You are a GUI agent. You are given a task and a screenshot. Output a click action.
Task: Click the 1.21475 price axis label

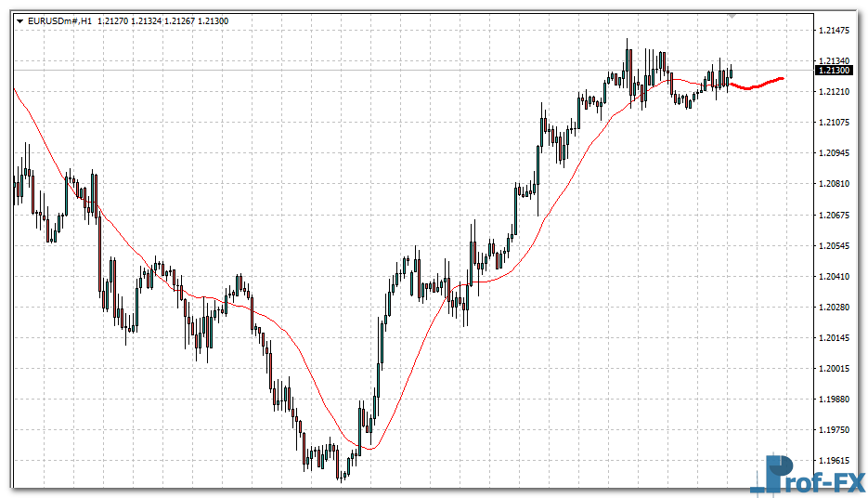coord(834,31)
